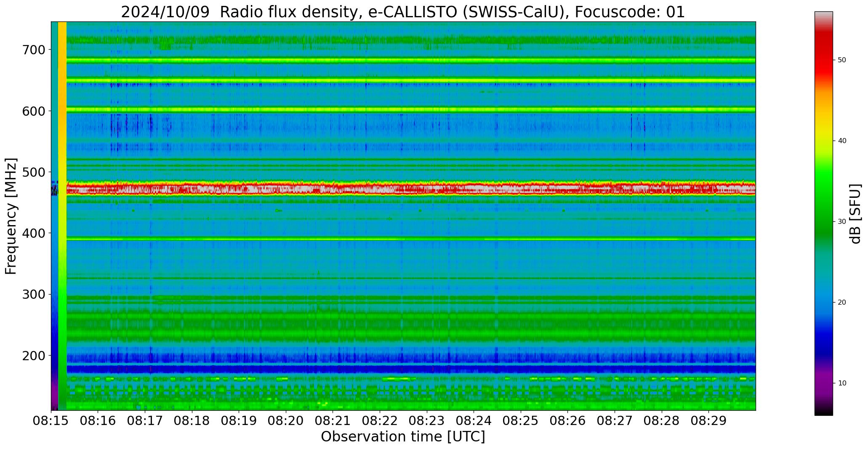868x449 pixels.
Task: Click the 600 frequency tick label
Action: coord(33,111)
